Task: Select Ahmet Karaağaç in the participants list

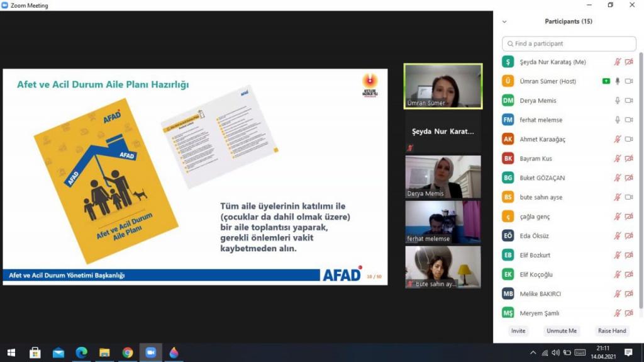Action: point(542,139)
